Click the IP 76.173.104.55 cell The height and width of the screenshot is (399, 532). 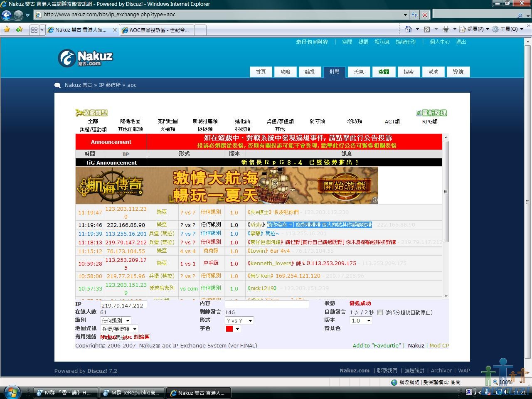pos(126,251)
